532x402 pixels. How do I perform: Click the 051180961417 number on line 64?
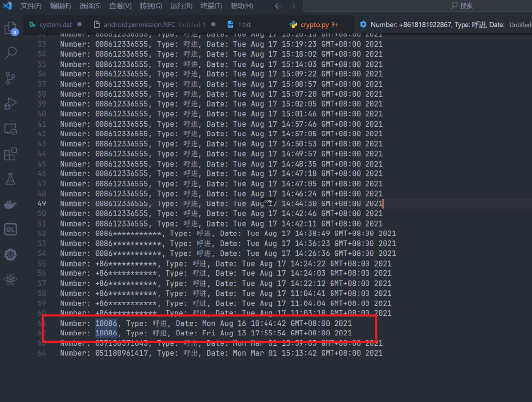[x=122, y=353]
